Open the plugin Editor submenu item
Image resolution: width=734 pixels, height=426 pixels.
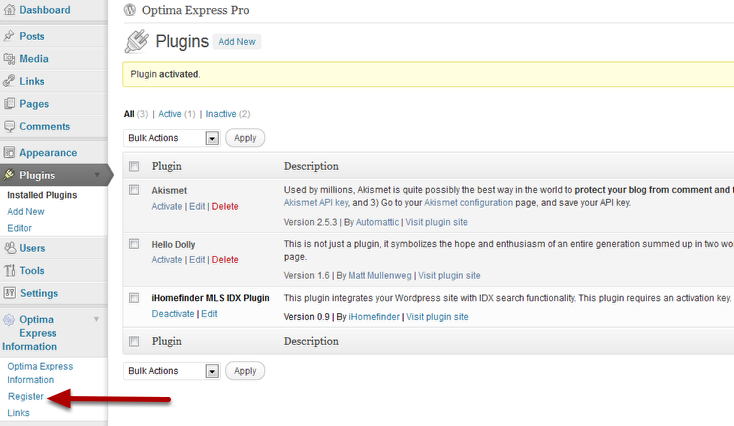pyautogui.click(x=20, y=228)
